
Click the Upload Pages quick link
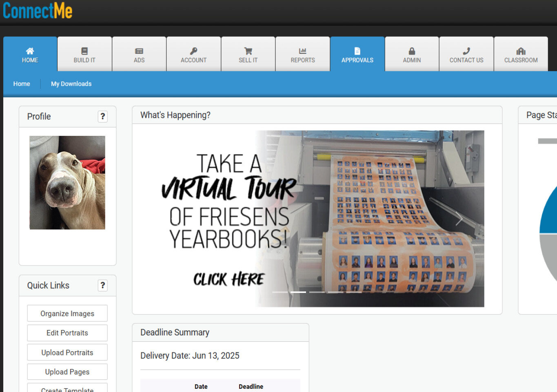67,372
